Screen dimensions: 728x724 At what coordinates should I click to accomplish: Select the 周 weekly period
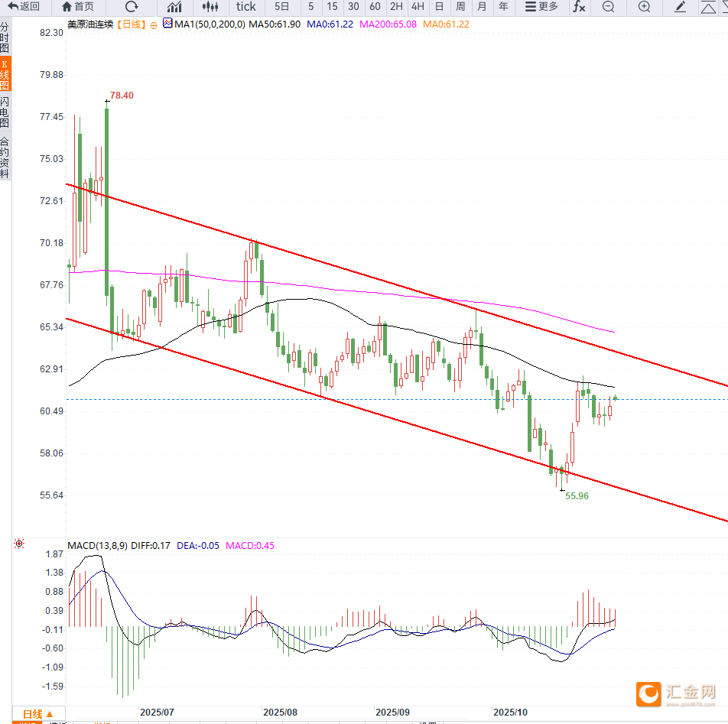[x=460, y=6]
